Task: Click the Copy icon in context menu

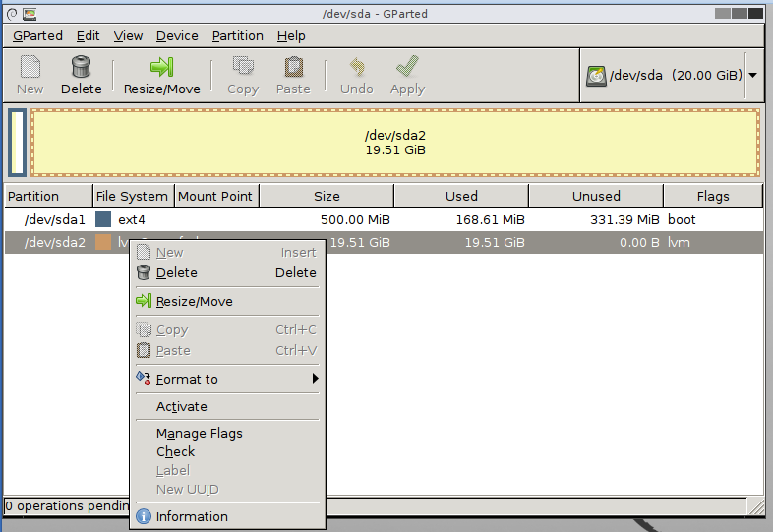Action: point(144,329)
